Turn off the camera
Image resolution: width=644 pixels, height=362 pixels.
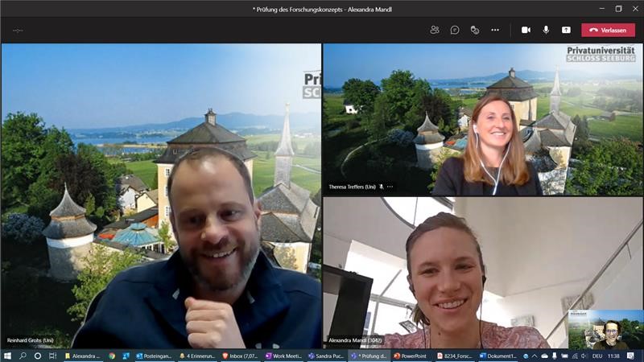click(x=526, y=30)
